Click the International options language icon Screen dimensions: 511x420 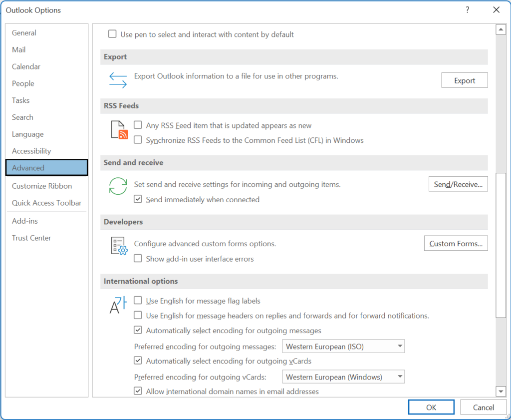tap(118, 305)
